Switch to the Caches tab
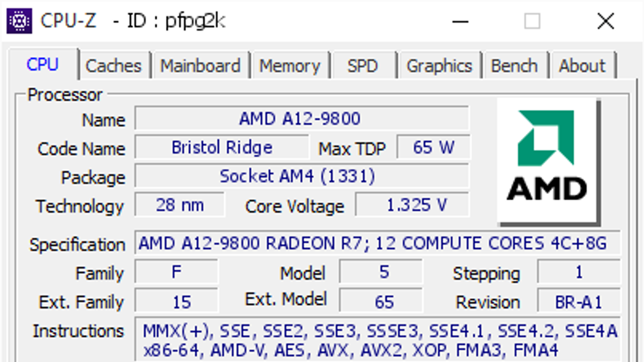This screenshot has width=644, height=362. 114,66
